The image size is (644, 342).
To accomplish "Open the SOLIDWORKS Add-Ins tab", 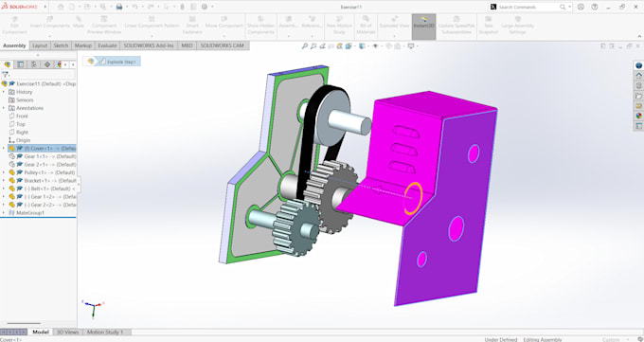I will (x=149, y=45).
